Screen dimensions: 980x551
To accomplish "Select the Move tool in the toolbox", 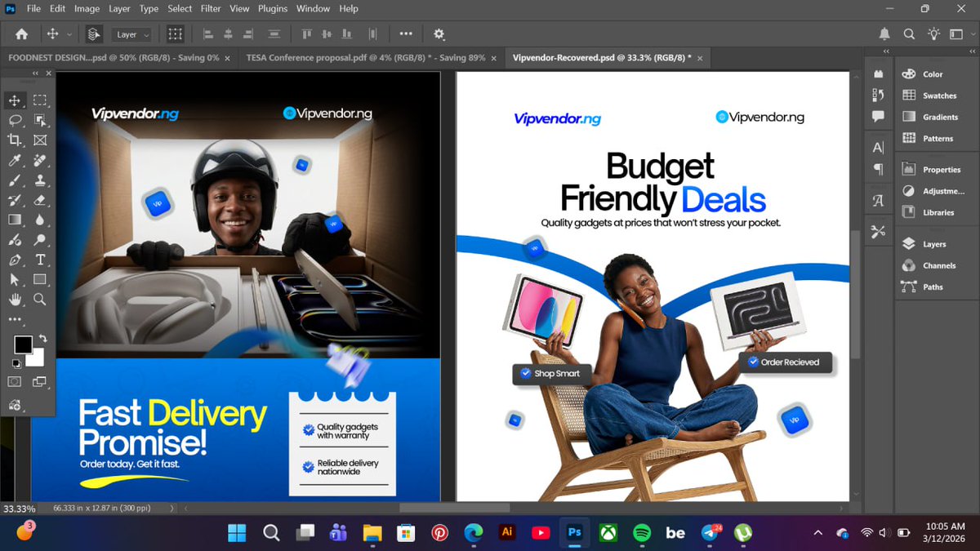I will click(15, 100).
